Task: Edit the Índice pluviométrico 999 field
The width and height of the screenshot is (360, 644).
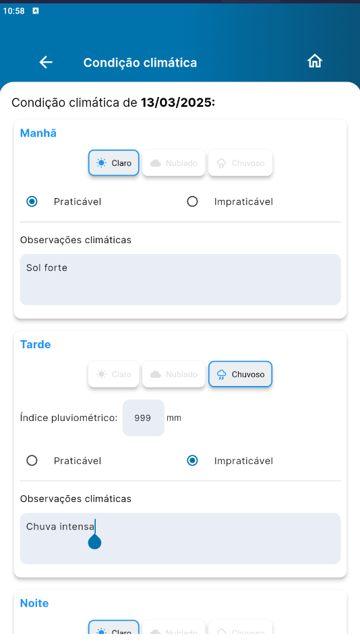Action: [x=144, y=418]
